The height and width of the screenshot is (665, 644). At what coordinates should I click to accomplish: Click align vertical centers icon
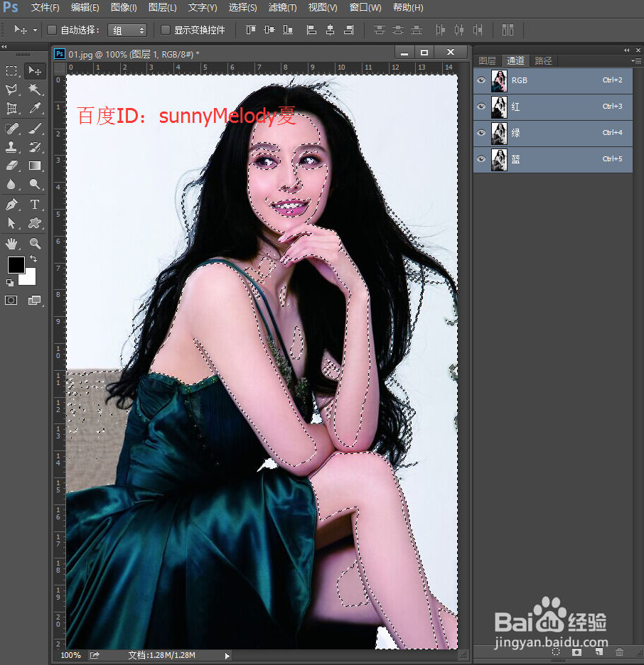click(x=269, y=30)
